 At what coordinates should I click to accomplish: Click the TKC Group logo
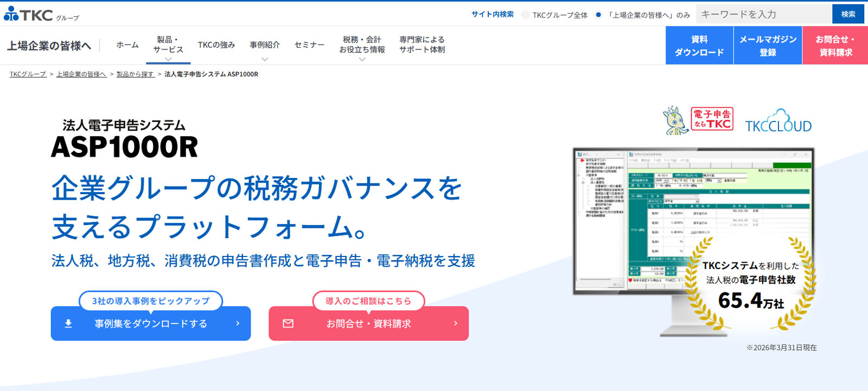click(41, 14)
